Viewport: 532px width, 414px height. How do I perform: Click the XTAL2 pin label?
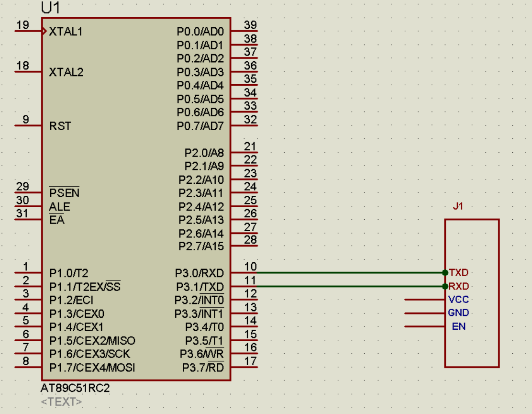point(66,72)
